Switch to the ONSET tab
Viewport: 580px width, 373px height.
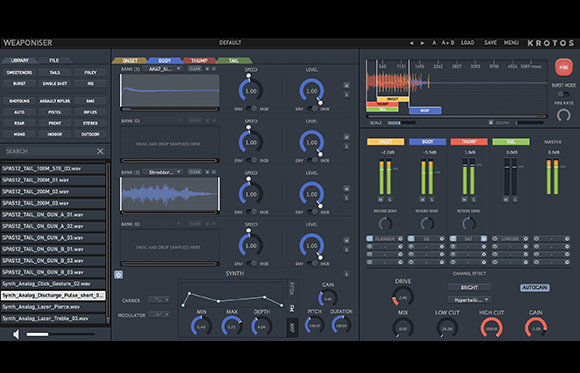pos(130,60)
